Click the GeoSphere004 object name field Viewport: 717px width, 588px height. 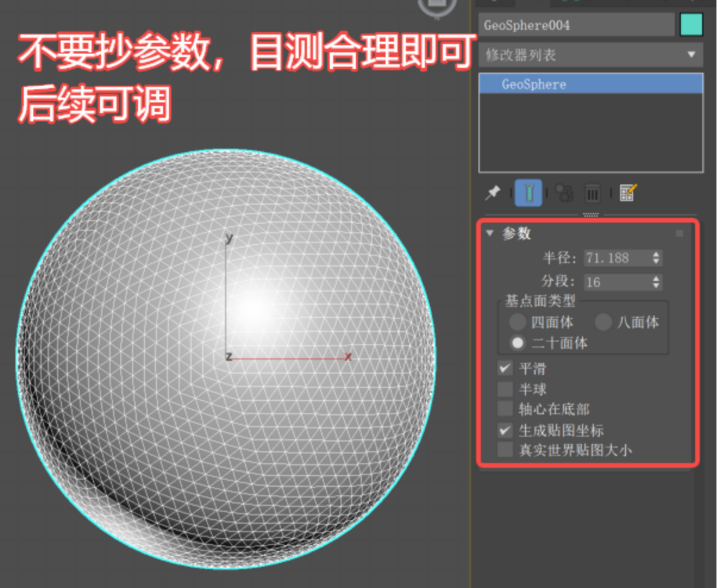coord(576,25)
